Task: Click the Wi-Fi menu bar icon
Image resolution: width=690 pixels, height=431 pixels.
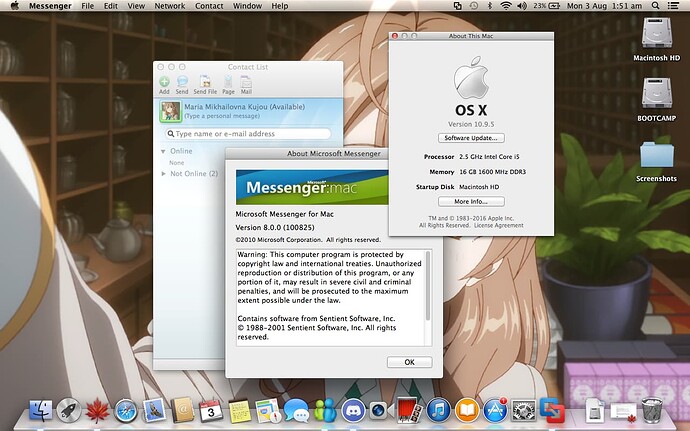Action: 506,6
